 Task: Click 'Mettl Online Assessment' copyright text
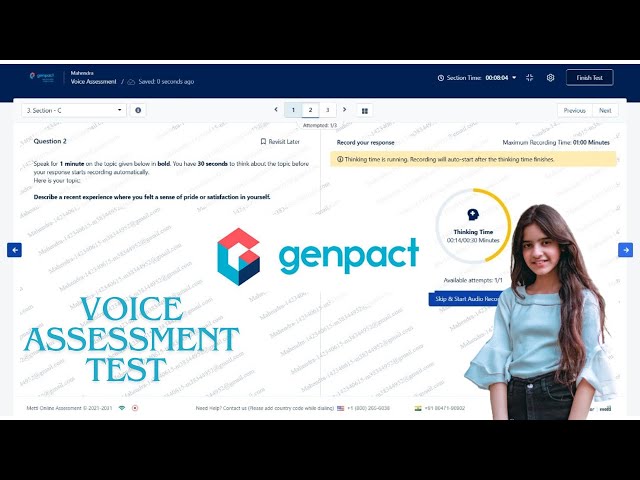point(69,408)
